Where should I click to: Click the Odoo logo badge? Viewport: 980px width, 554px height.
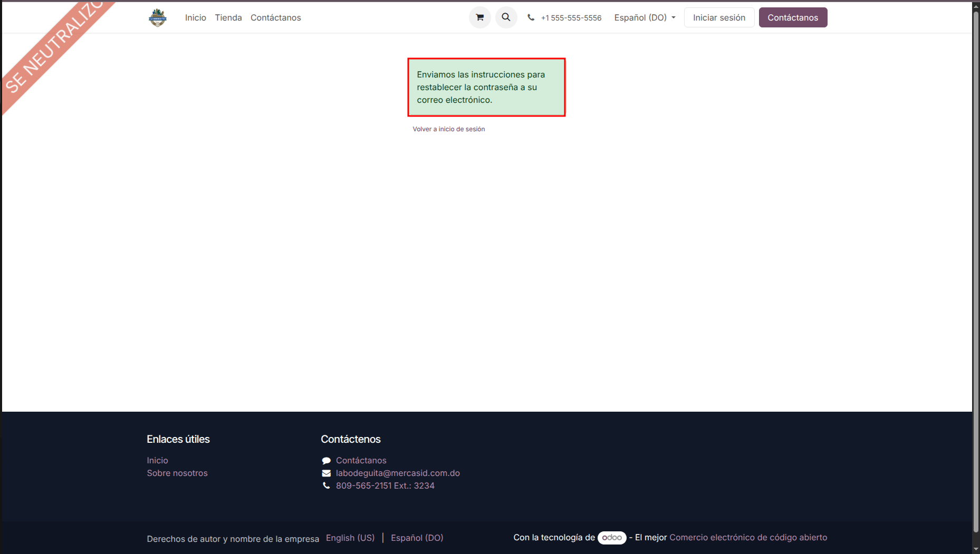pos(612,538)
